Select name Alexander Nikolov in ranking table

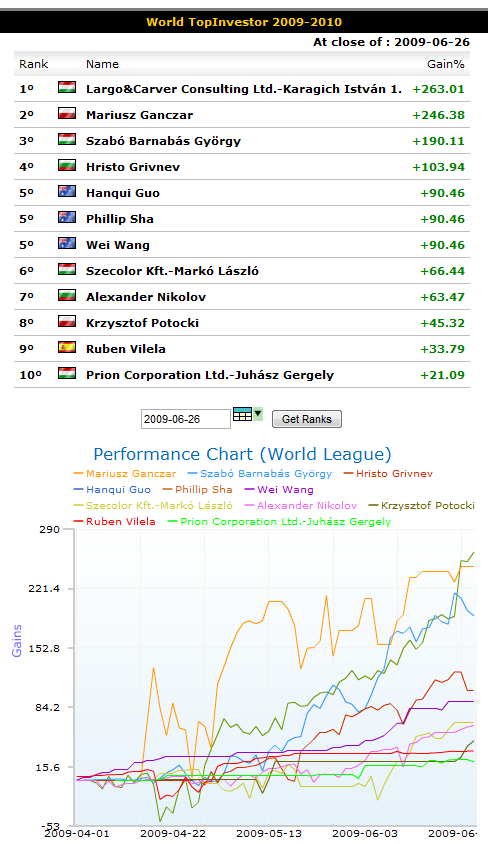tap(146, 297)
